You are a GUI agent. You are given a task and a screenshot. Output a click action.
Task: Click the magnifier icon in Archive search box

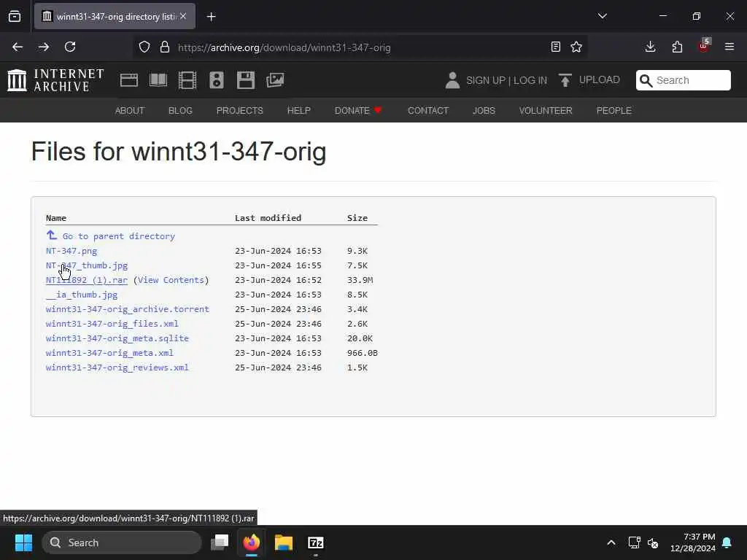646,80
